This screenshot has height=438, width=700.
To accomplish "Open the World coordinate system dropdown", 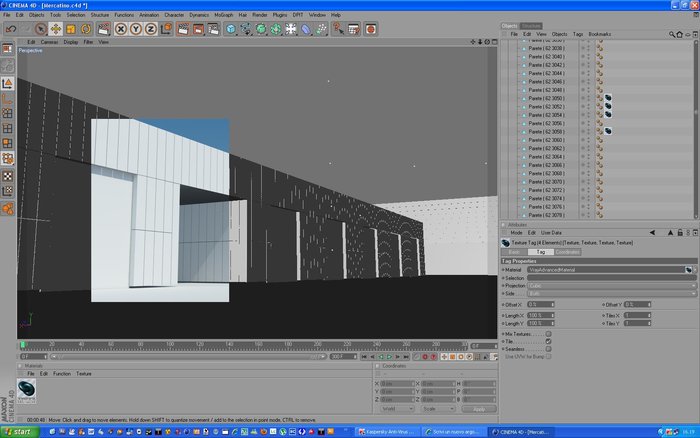I will click(x=396, y=409).
